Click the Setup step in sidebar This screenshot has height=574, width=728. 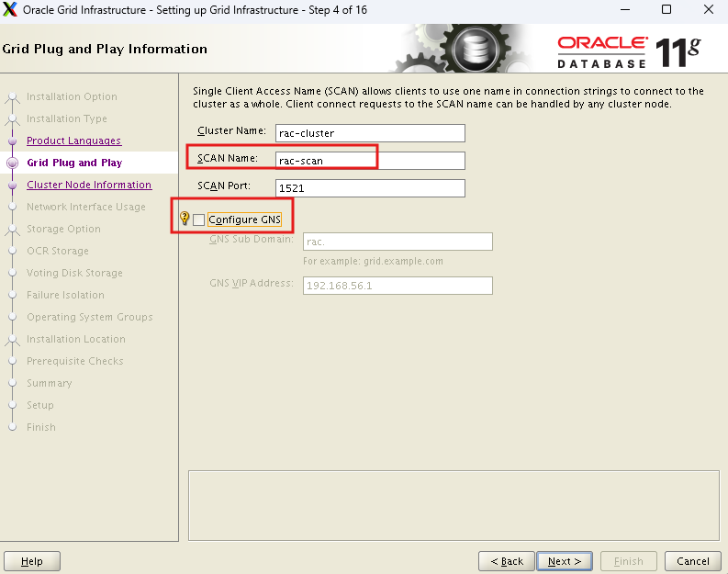(40, 405)
